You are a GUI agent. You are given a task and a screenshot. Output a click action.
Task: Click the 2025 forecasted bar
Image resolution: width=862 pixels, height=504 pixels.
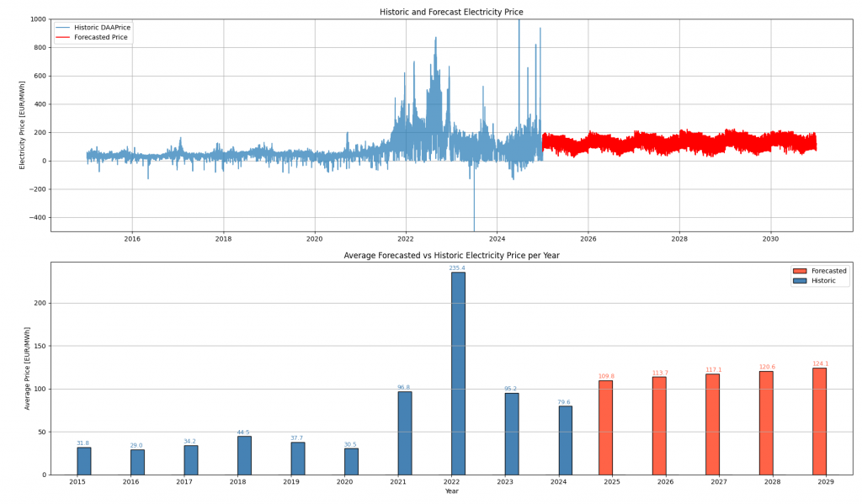click(x=606, y=427)
